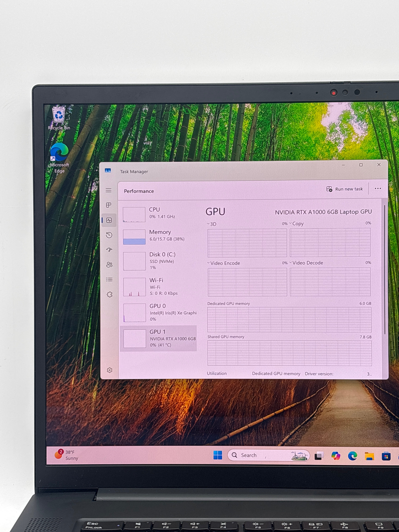Click the Memory usage mini graph thumbnail

coord(134,237)
